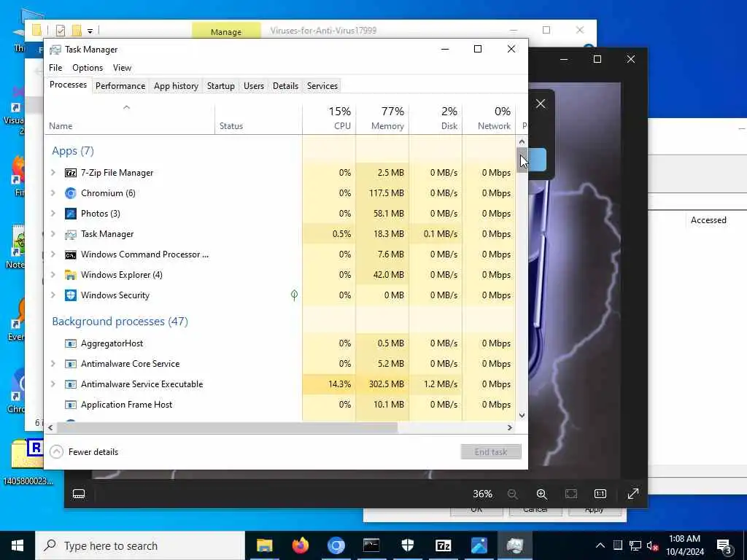
Task: Open the notification center icon
Action: [724, 546]
